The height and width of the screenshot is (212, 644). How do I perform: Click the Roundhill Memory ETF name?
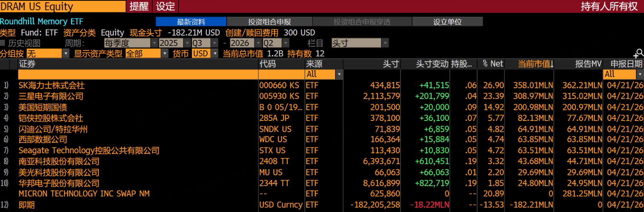(x=41, y=22)
